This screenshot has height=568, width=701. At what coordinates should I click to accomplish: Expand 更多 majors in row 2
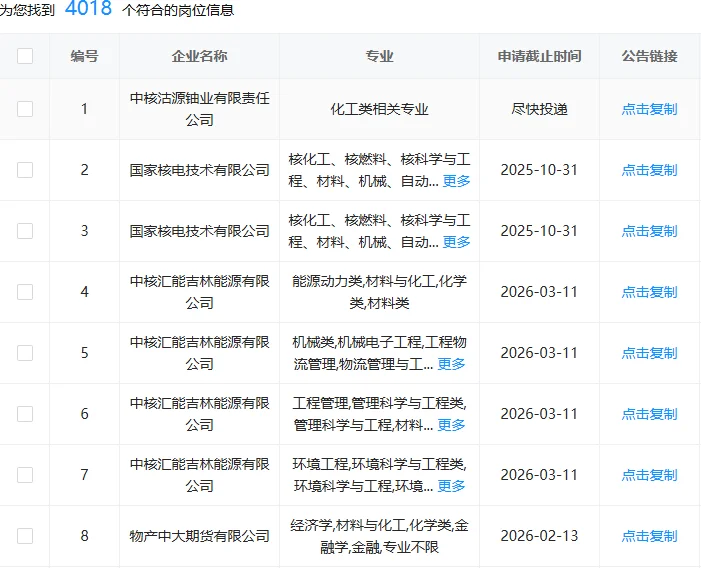456,181
